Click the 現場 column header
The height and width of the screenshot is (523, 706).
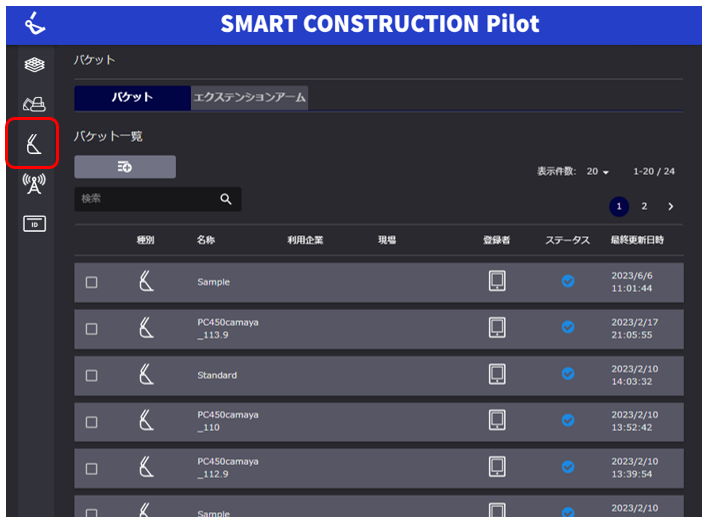point(387,240)
